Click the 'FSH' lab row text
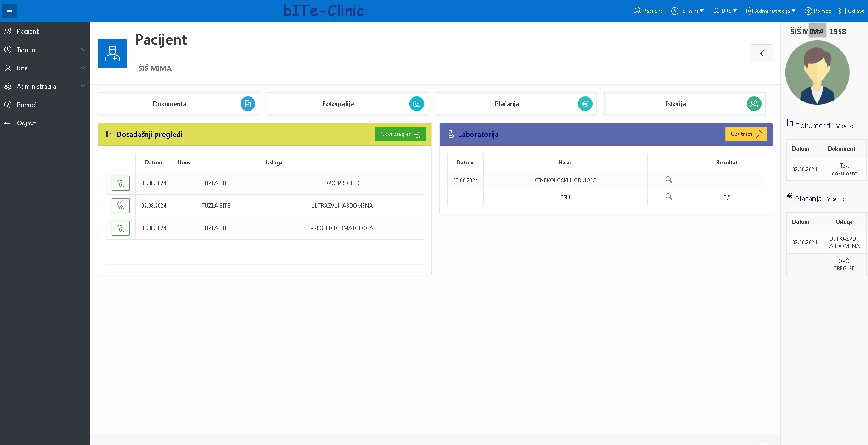 [565, 197]
